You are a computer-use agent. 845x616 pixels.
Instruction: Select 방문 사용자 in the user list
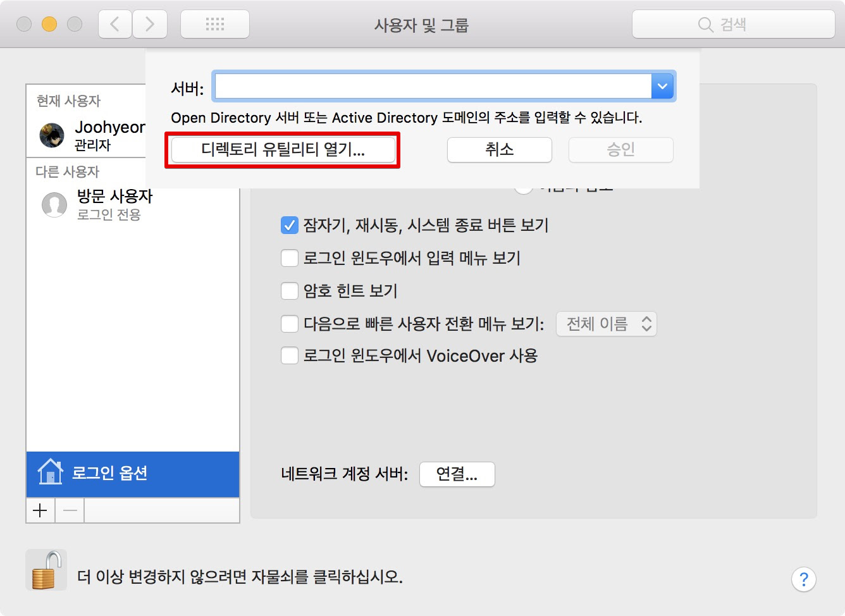(133, 204)
